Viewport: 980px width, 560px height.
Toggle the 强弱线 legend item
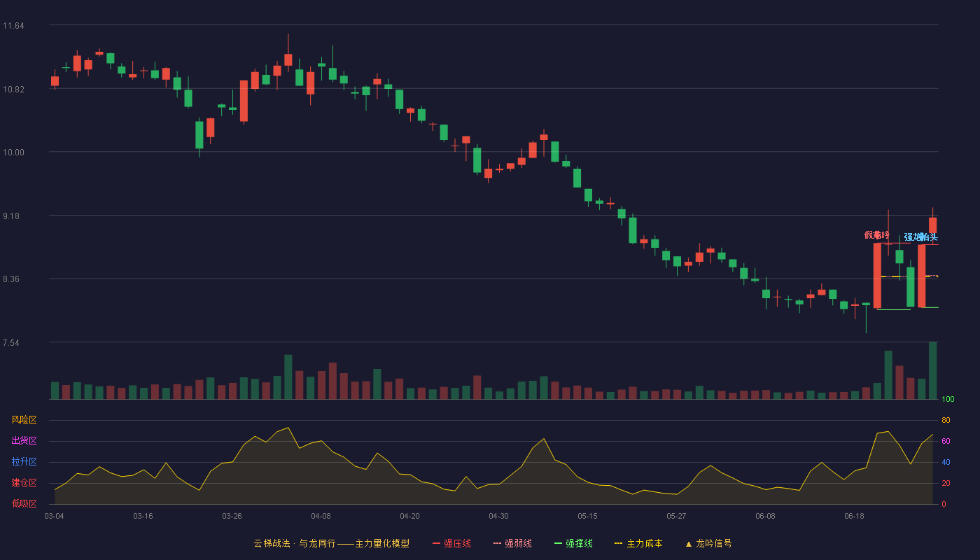(512, 543)
